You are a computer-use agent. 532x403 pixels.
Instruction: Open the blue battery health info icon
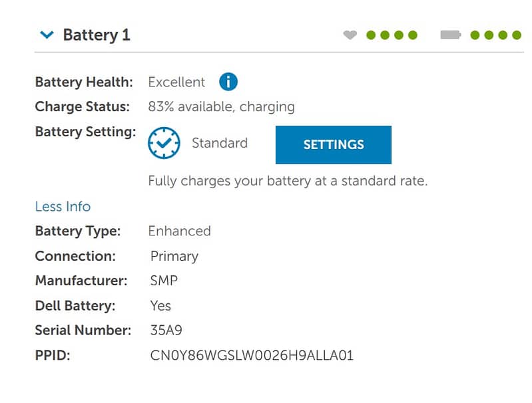tap(228, 82)
